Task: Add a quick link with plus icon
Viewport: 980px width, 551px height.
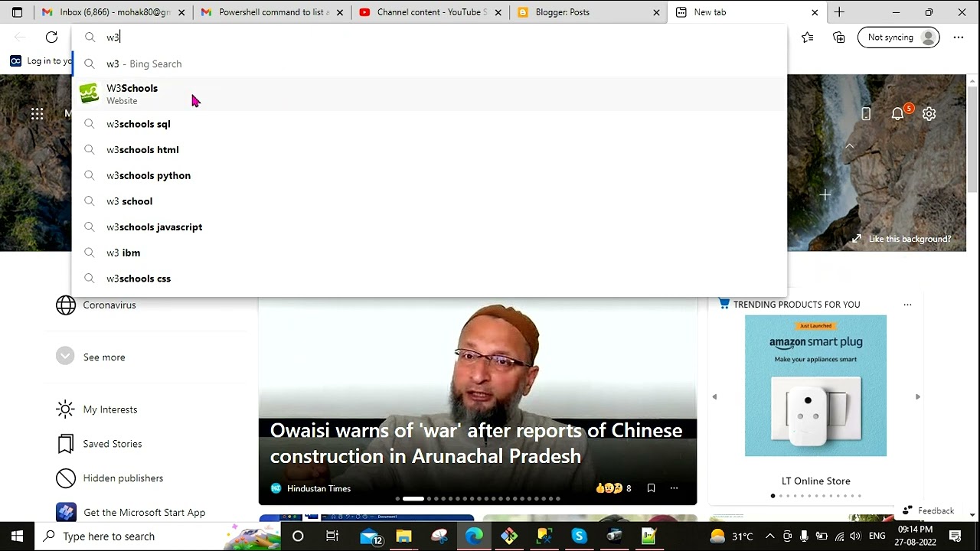Action: pos(825,195)
